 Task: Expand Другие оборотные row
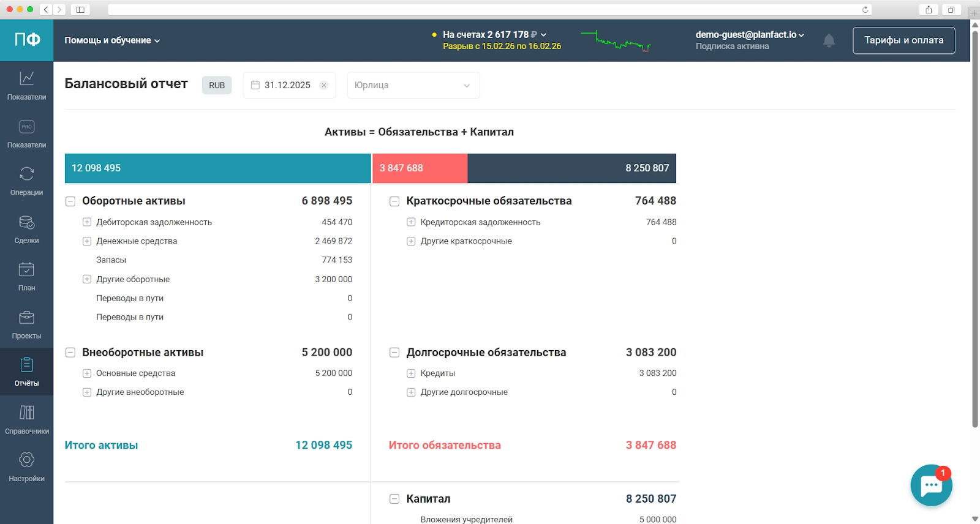point(87,279)
